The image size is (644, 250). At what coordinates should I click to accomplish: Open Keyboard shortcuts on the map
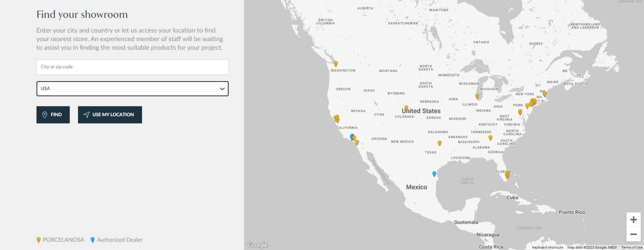tap(547, 247)
